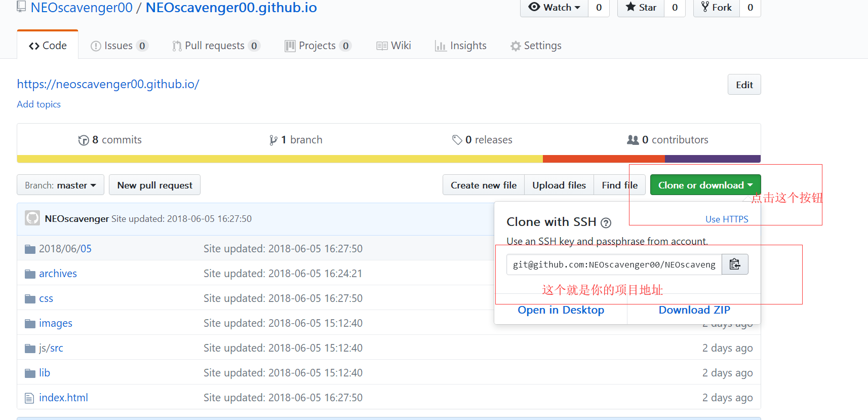Open NEOscavenger commit author link
The image size is (868, 420).
coord(76,219)
